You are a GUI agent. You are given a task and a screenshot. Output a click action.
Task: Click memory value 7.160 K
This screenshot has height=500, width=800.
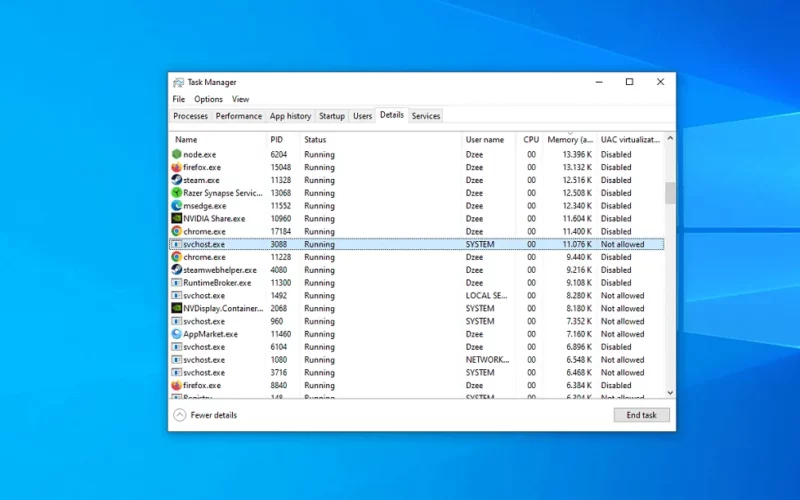(x=579, y=334)
